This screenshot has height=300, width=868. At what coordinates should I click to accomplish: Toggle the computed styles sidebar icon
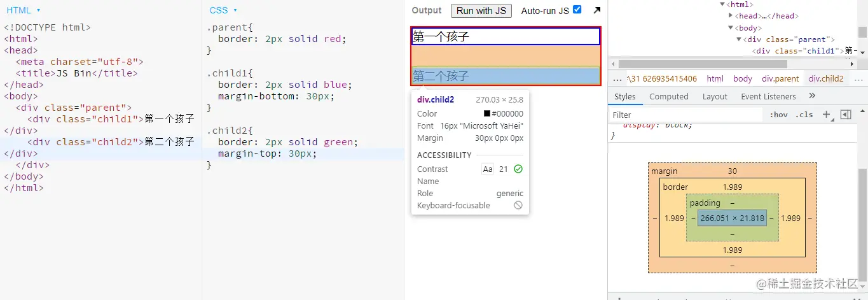(x=845, y=115)
